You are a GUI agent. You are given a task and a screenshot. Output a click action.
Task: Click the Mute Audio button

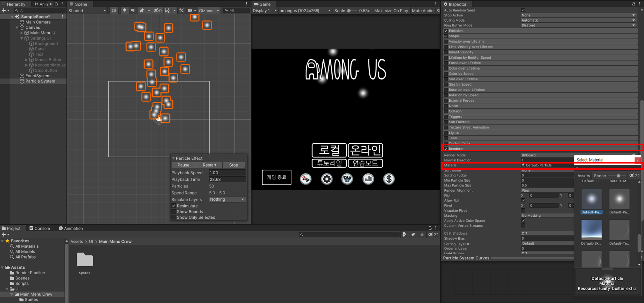point(423,10)
